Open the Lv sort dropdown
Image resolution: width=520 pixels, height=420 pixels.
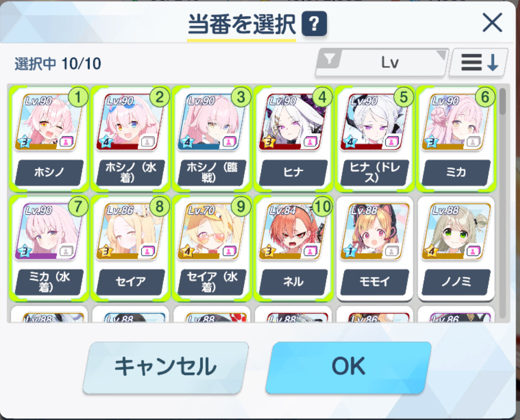point(382,63)
